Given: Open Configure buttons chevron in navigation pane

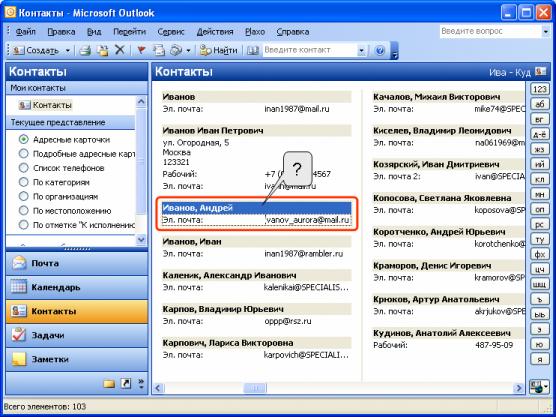Looking at the screenshot, I should [141, 383].
